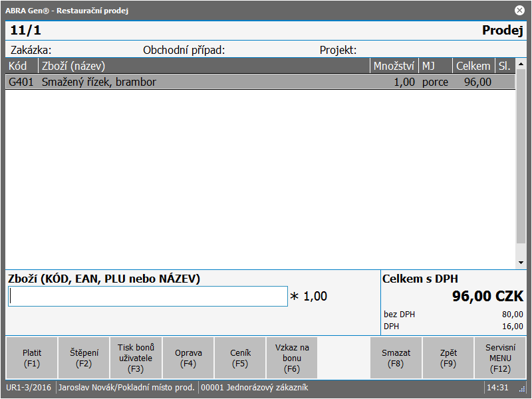Sort by Zboží (název) column header

click(203, 66)
